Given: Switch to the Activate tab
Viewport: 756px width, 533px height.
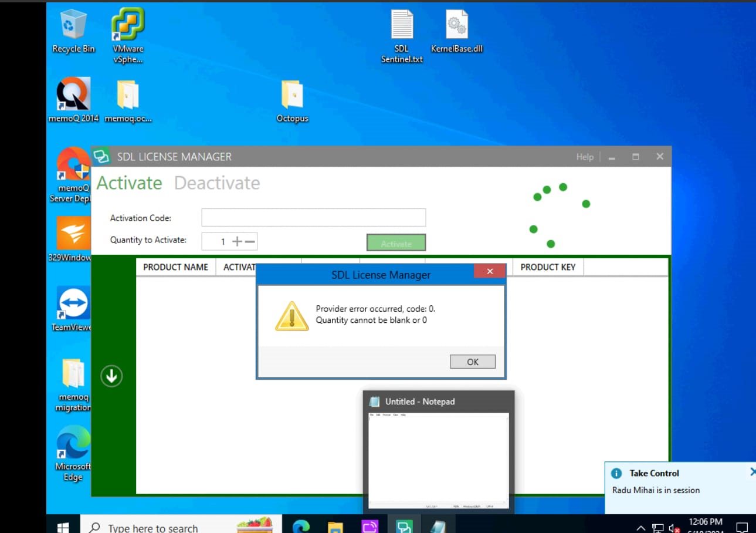Looking at the screenshot, I should click(129, 183).
